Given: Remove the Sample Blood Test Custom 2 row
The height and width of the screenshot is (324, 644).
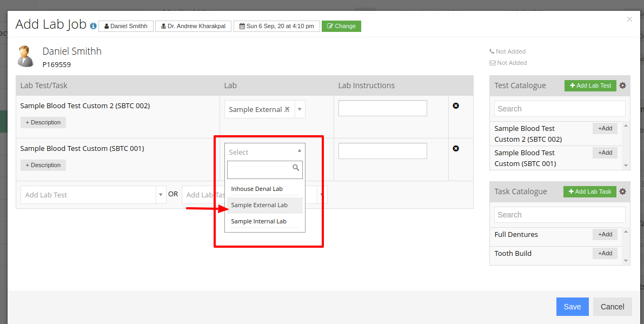Looking at the screenshot, I should (x=455, y=106).
